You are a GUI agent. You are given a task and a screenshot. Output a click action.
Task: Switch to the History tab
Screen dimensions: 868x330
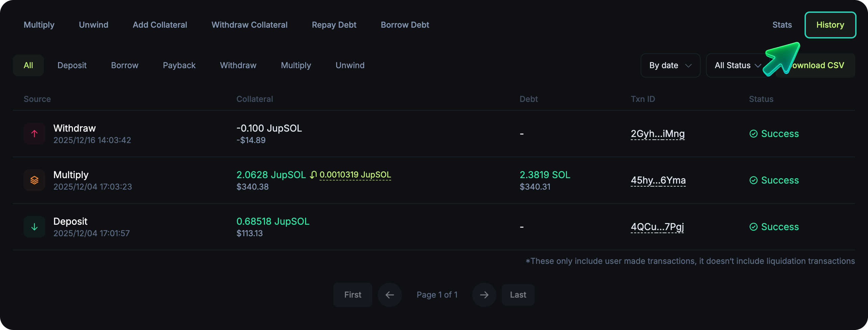tap(830, 25)
